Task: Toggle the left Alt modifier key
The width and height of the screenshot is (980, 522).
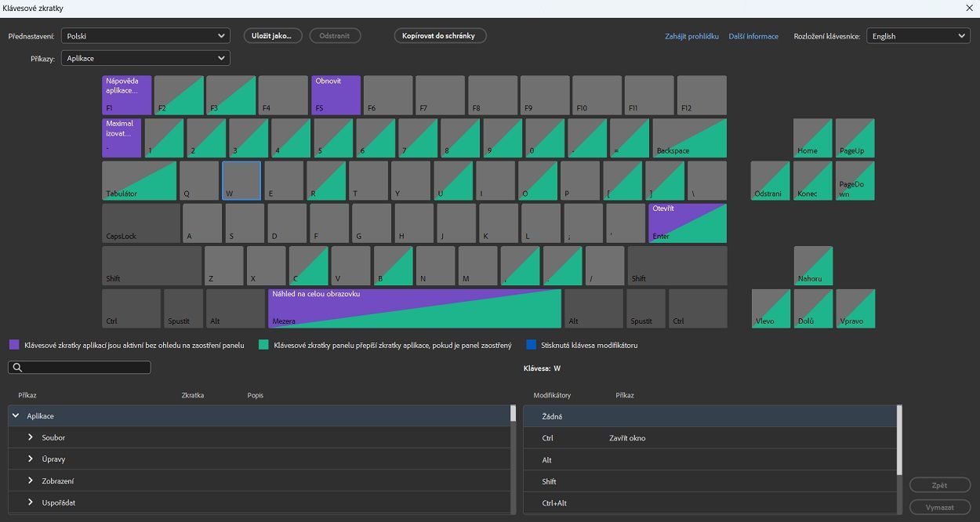Action: coord(235,309)
